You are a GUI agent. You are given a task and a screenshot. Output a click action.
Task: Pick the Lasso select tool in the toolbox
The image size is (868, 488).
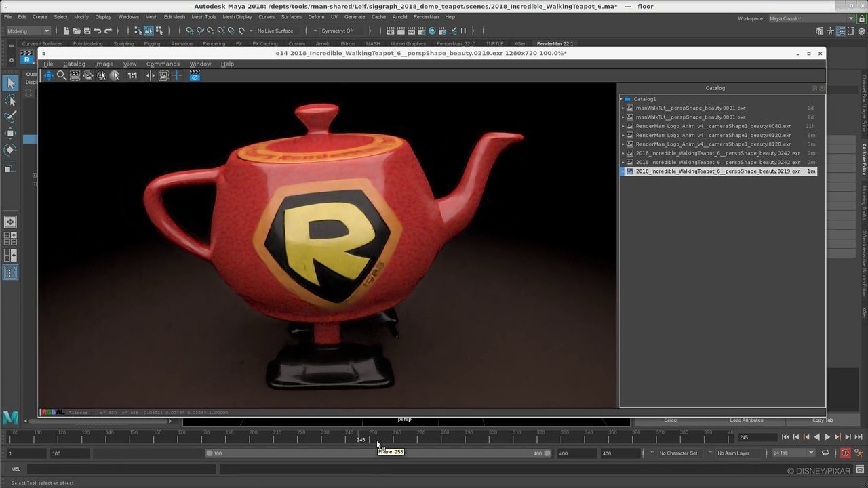point(10,100)
